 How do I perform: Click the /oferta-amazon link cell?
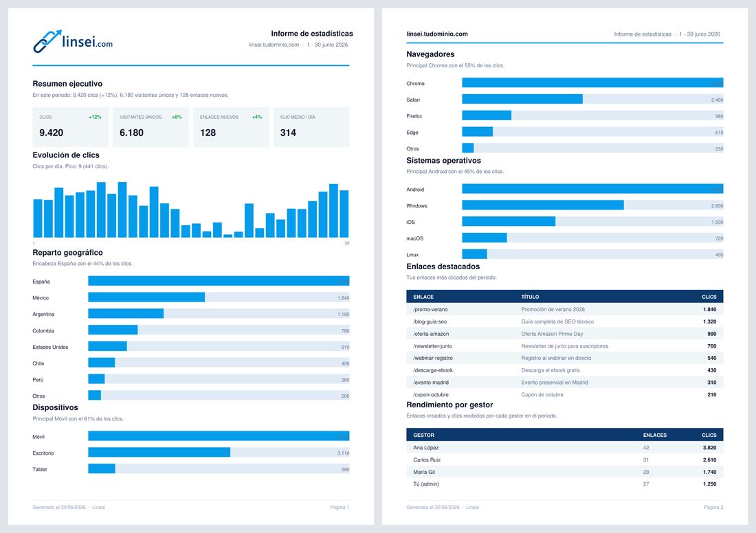431,334
